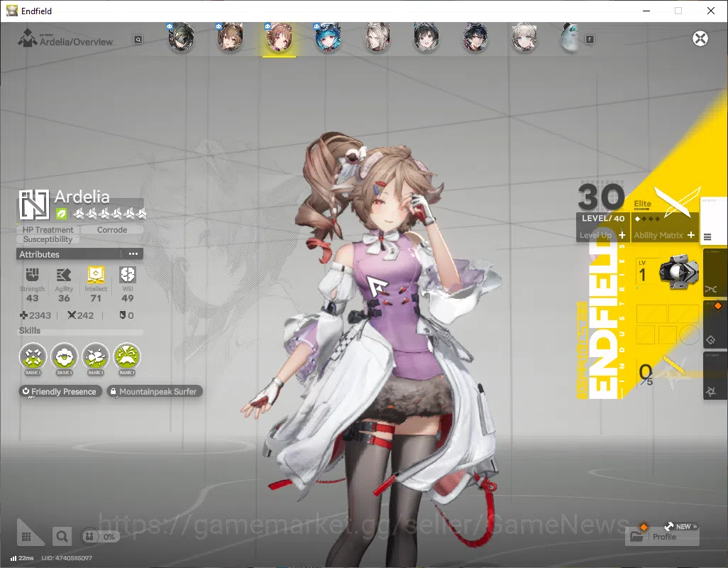Select the fifth operator portrait with white hair
The width and height of the screenshot is (728, 568).
pos(377,38)
